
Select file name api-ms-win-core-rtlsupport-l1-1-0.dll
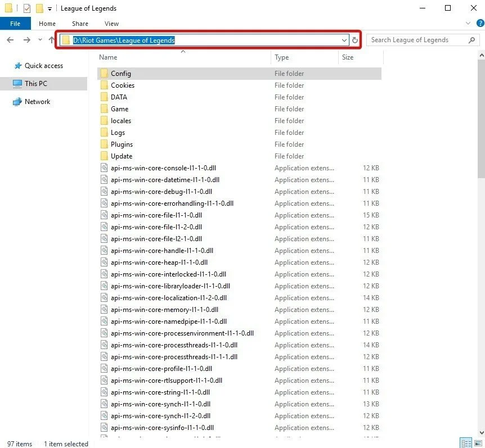pos(167,381)
